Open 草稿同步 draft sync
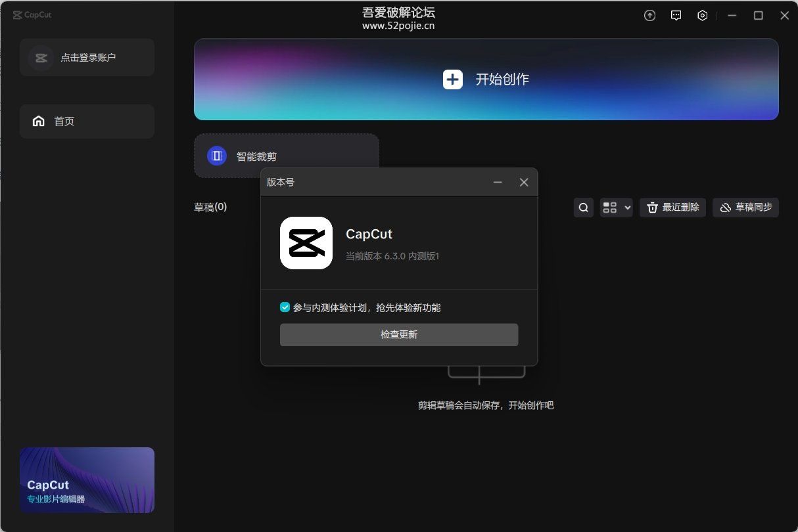Viewport: 798px width, 532px height. (745, 208)
